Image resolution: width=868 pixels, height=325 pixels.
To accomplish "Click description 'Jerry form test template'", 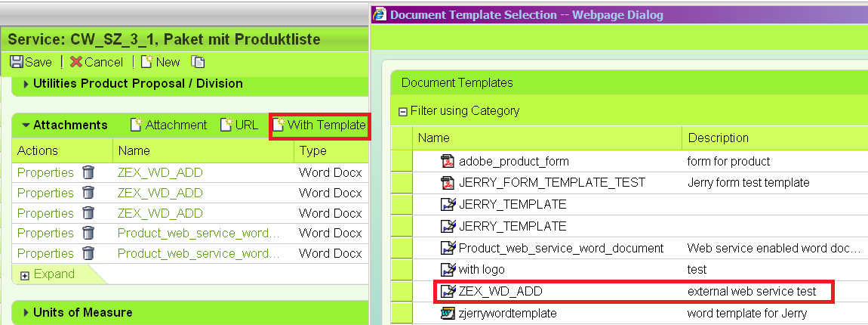I will click(x=749, y=182).
